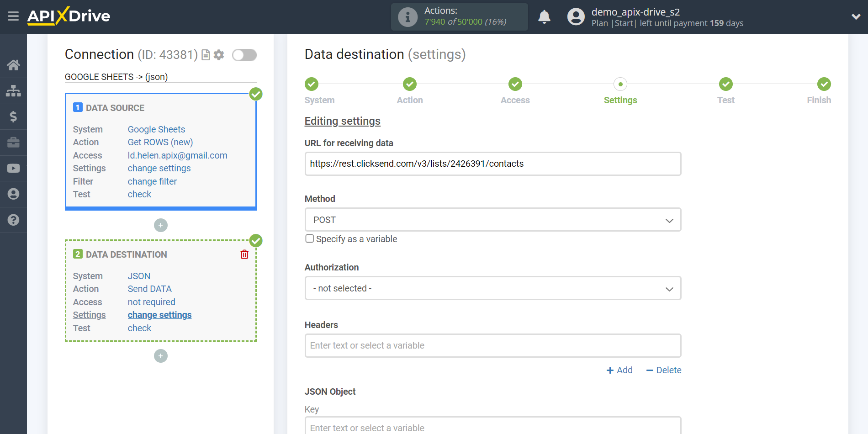This screenshot has width=868, height=434.
Task: Add step below data destination
Action: point(161,356)
